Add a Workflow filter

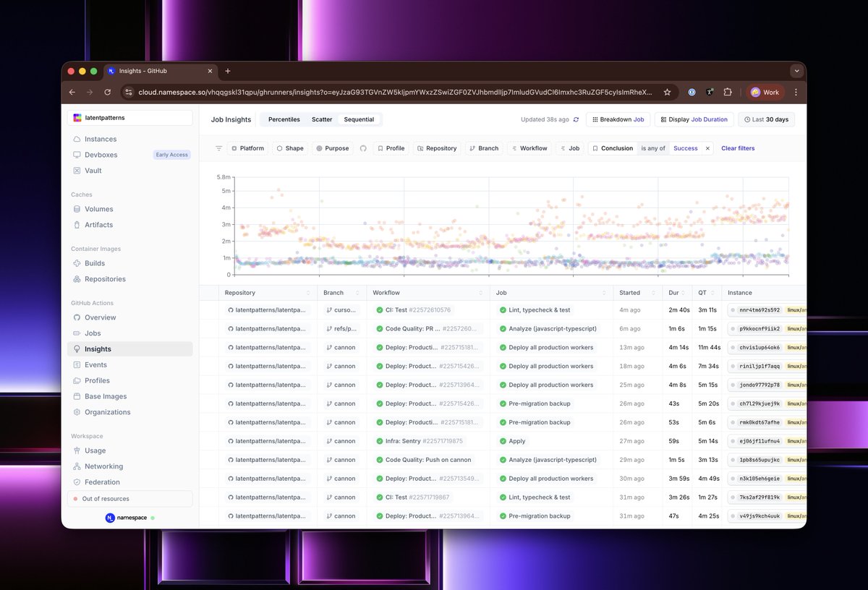(529, 148)
